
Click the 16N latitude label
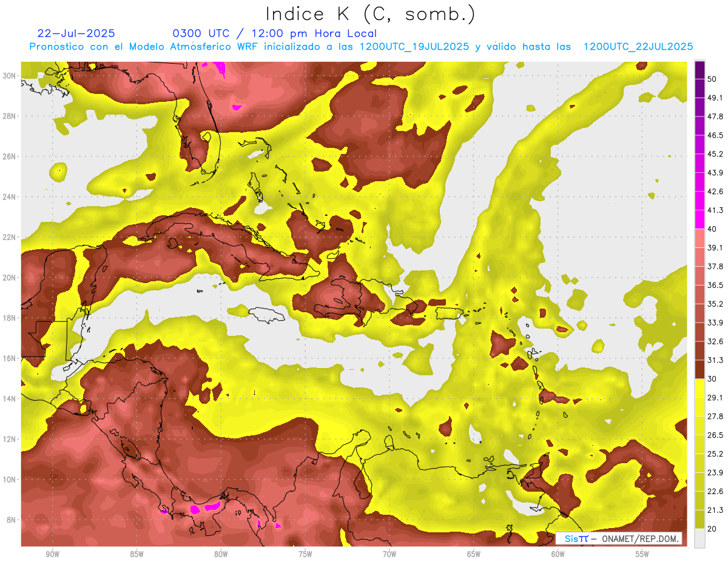pos(10,358)
